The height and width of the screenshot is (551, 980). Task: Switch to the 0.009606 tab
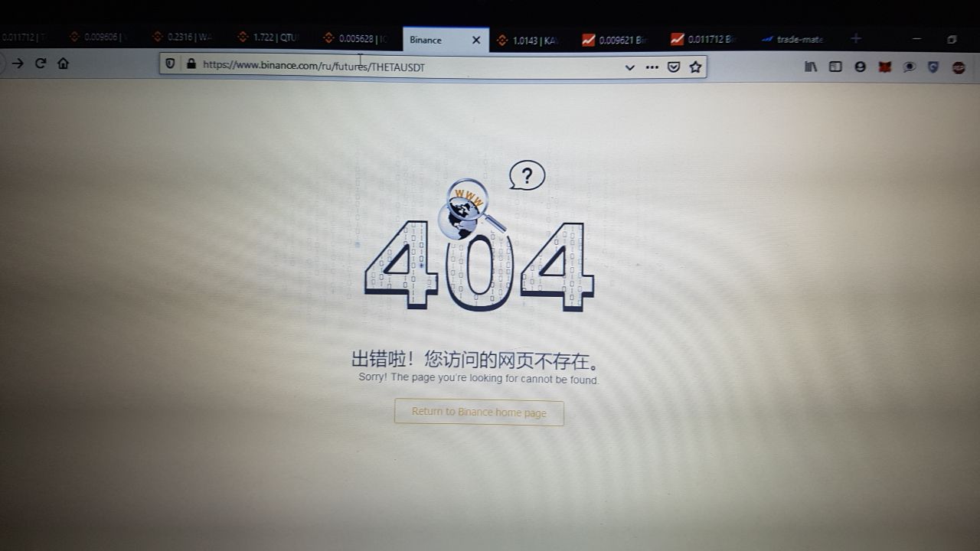(x=100, y=37)
